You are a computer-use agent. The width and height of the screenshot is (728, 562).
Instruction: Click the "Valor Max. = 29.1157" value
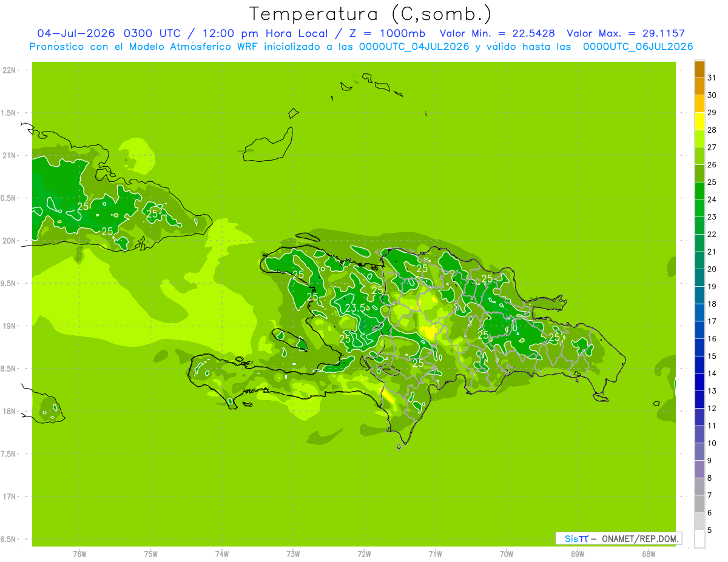pos(627,33)
